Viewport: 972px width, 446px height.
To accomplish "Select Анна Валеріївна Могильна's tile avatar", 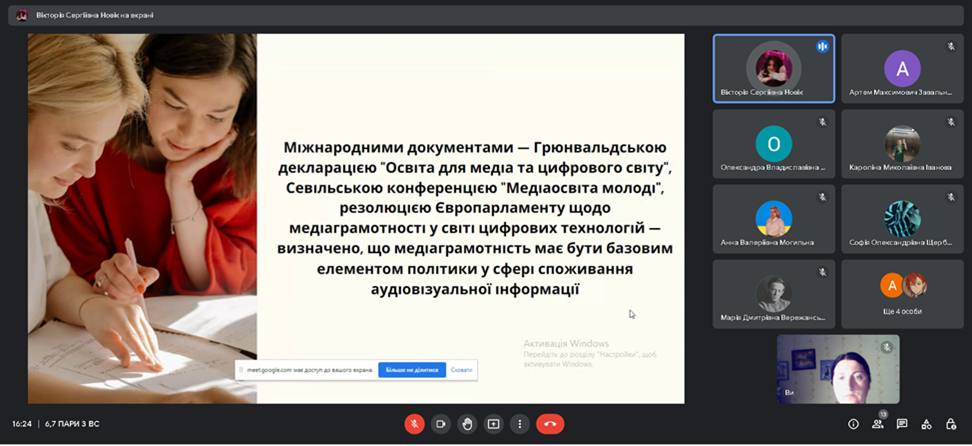I will pyautogui.click(x=774, y=219).
